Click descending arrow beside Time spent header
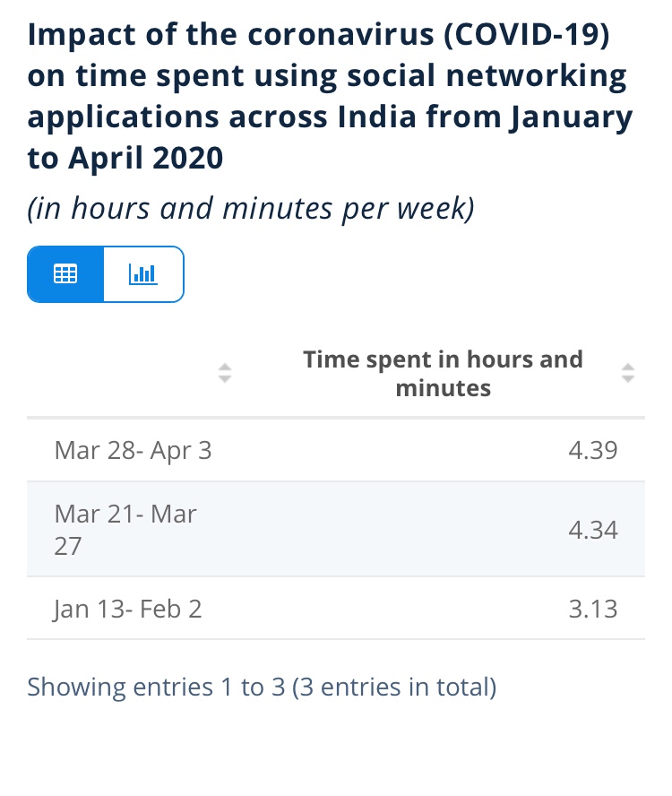The width and height of the screenshot is (672, 796). click(628, 380)
